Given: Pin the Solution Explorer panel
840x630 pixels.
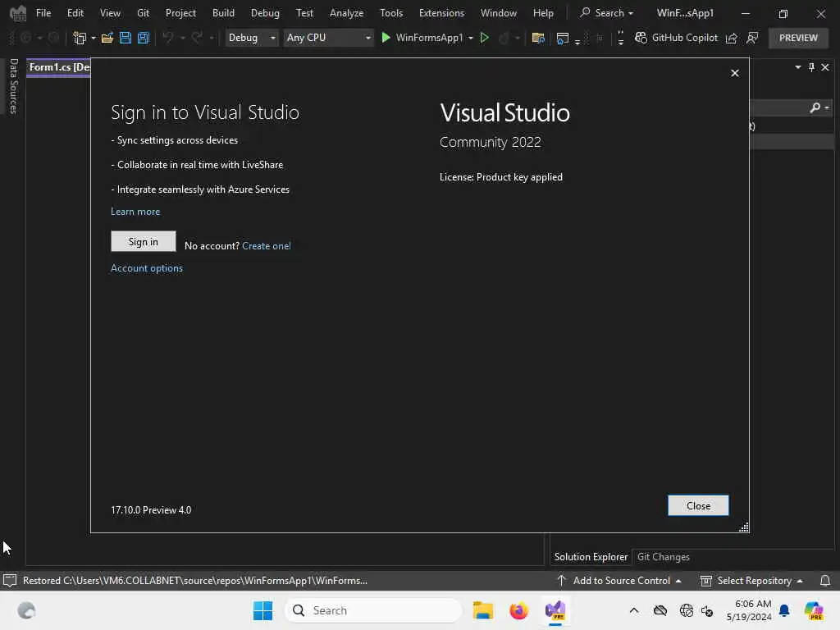Looking at the screenshot, I should click(x=811, y=67).
